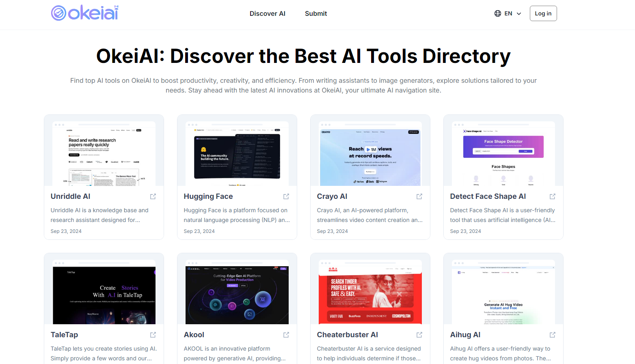Screen dimensions: 635x364
Task: Open the Akool preview thumbnail
Action: (237, 292)
